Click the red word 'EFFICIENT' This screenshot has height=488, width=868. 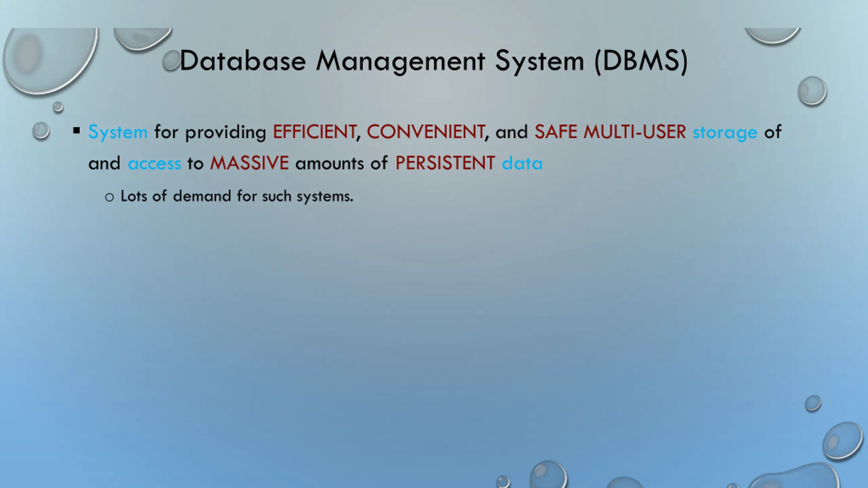tap(314, 132)
